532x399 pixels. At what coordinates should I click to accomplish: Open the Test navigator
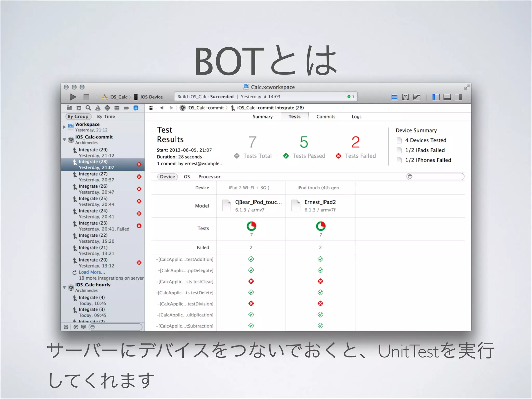click(107, 108)
